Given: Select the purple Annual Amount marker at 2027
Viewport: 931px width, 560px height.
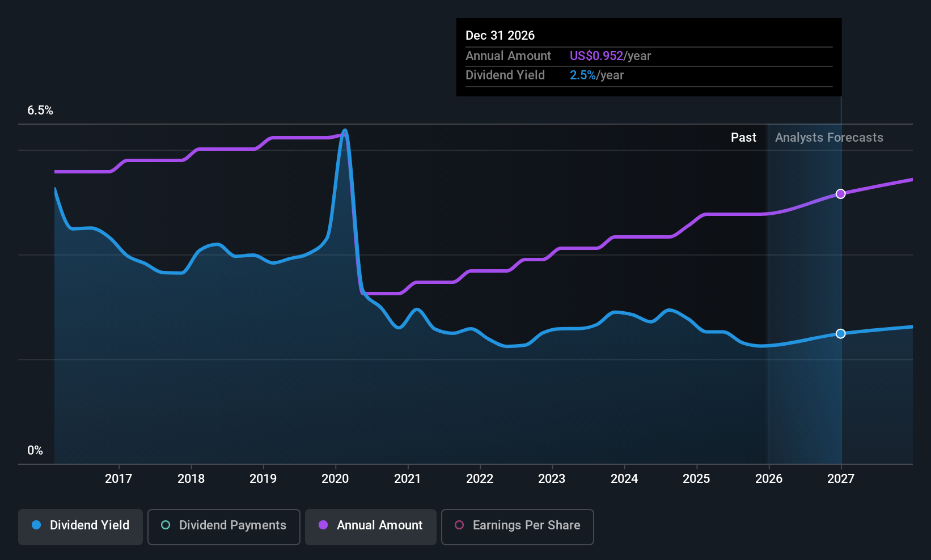Looking at the screenshot, I should [x=841, y=194].
